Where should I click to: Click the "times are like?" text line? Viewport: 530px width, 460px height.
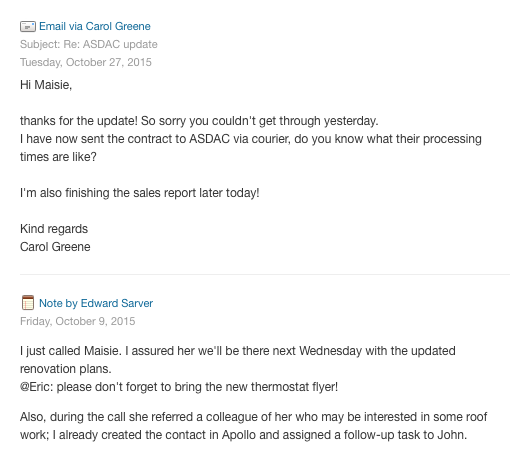tap(58, 157)
